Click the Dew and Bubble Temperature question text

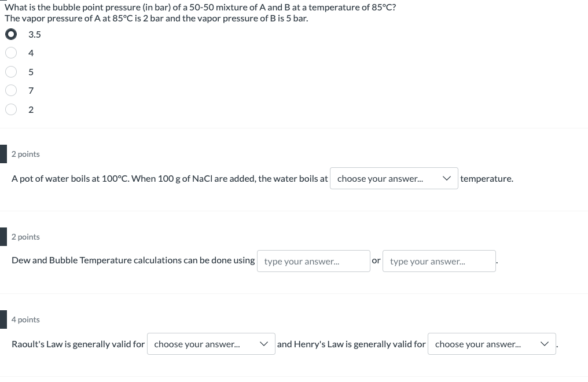133,260
